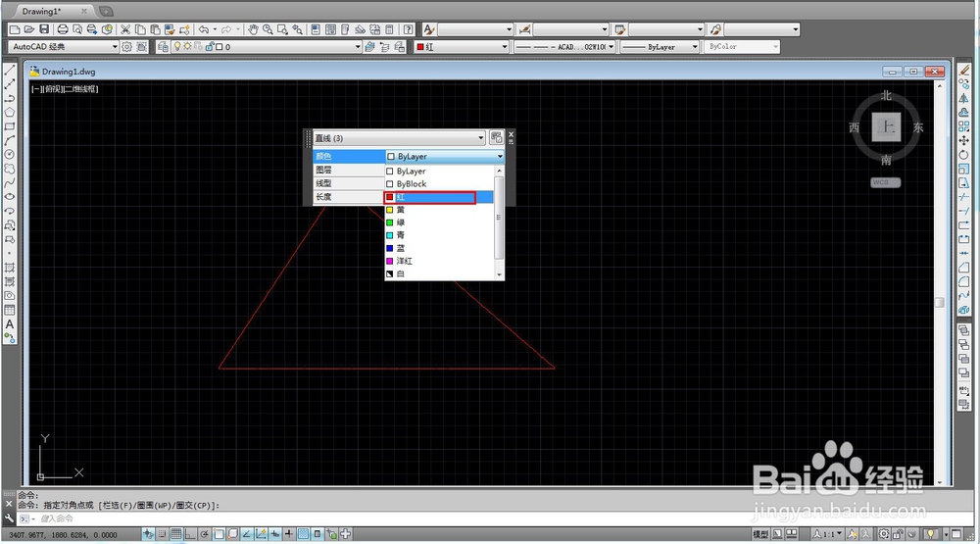Create a new drawing file
Viewport: 980px width, 544px height.
coord(15,29)
